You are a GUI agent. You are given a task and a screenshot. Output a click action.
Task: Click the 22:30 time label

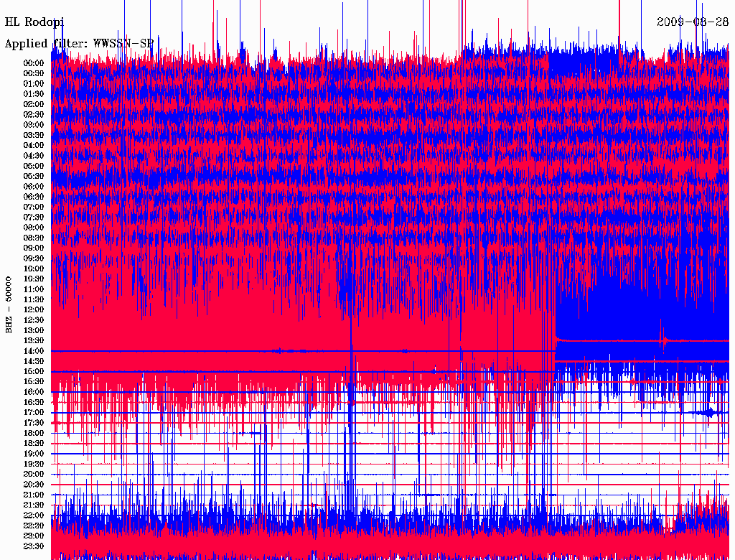[x=34, y=526]
